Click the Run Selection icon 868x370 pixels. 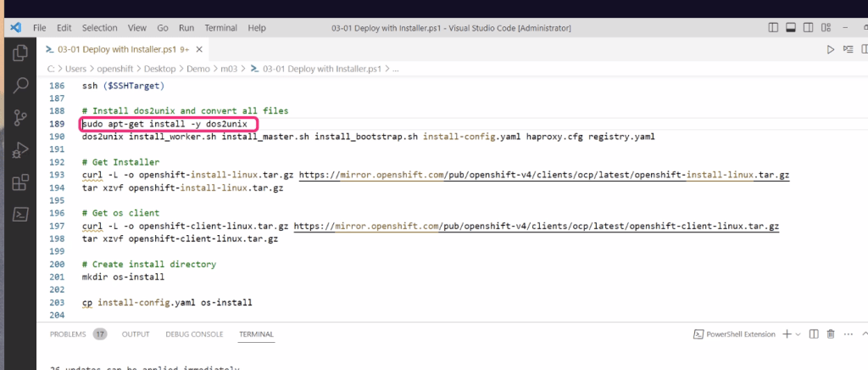pyautogui.click(x=848, y=49)
